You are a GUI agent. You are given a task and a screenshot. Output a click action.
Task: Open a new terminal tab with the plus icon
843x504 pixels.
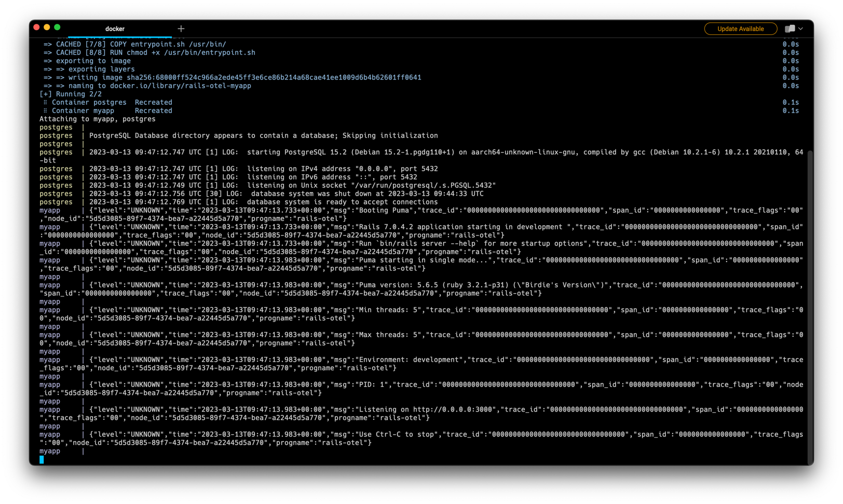(181, 29)
